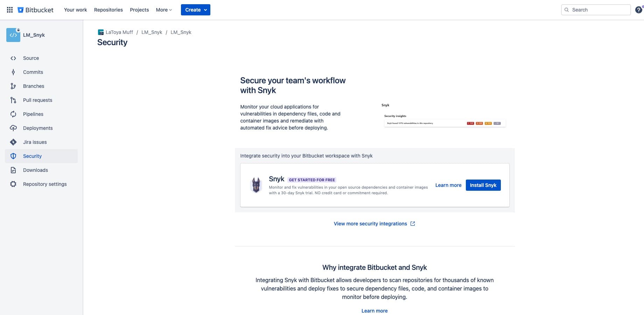Click the Install Snyk button
This screenshot has height=315, width=644.
pos(483,185)
